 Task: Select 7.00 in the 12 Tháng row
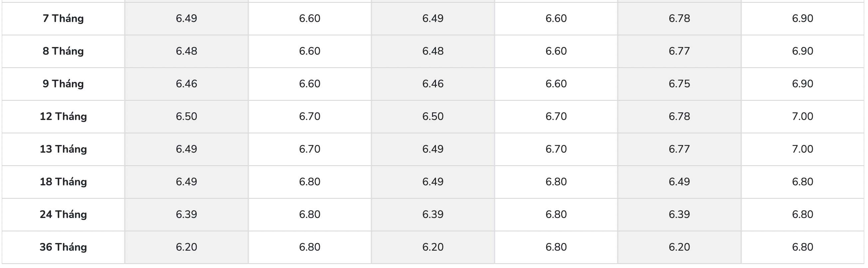click(802, 116)
